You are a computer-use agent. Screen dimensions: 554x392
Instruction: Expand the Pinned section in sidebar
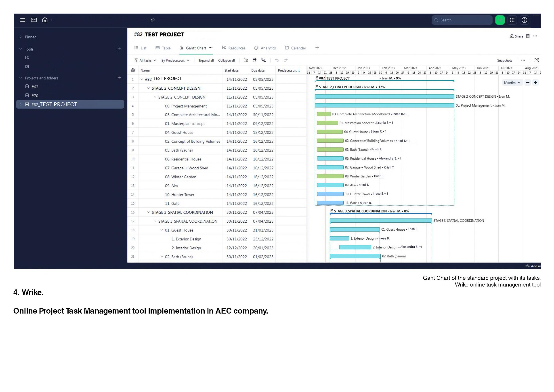click(21, 37)
